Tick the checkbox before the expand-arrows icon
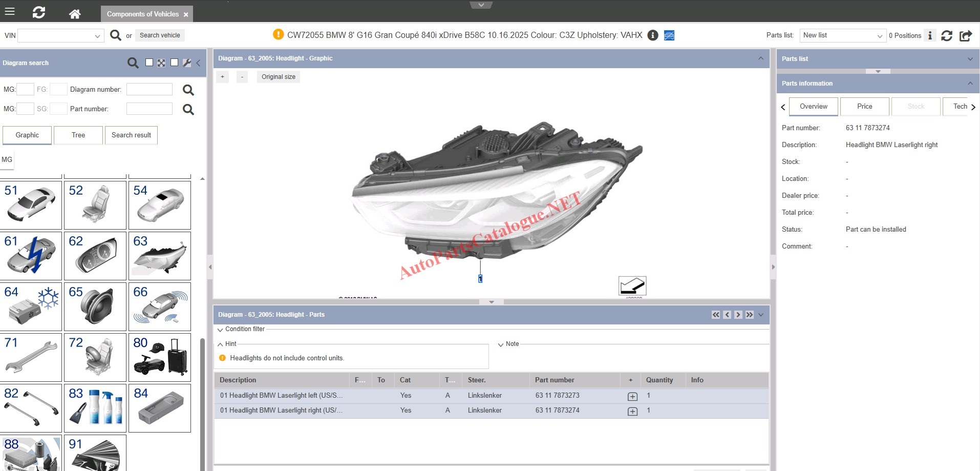Screen dimensions: 980x471 click(x=149, y=63)
